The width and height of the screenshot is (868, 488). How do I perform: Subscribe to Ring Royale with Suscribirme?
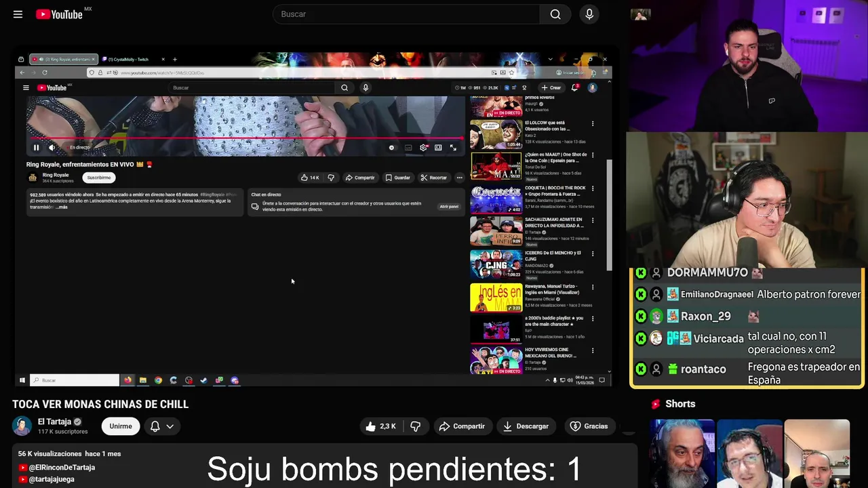click(98, 178)
